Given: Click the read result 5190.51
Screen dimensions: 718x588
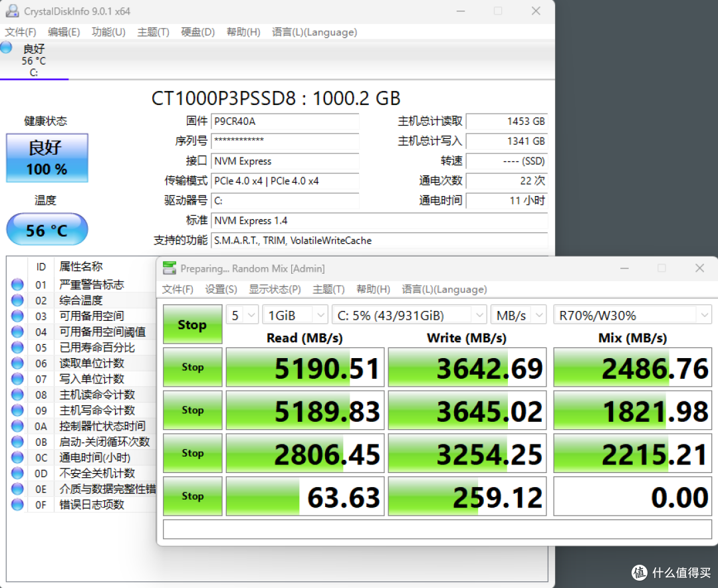Looking at the screenshot, I should (305, 367).
